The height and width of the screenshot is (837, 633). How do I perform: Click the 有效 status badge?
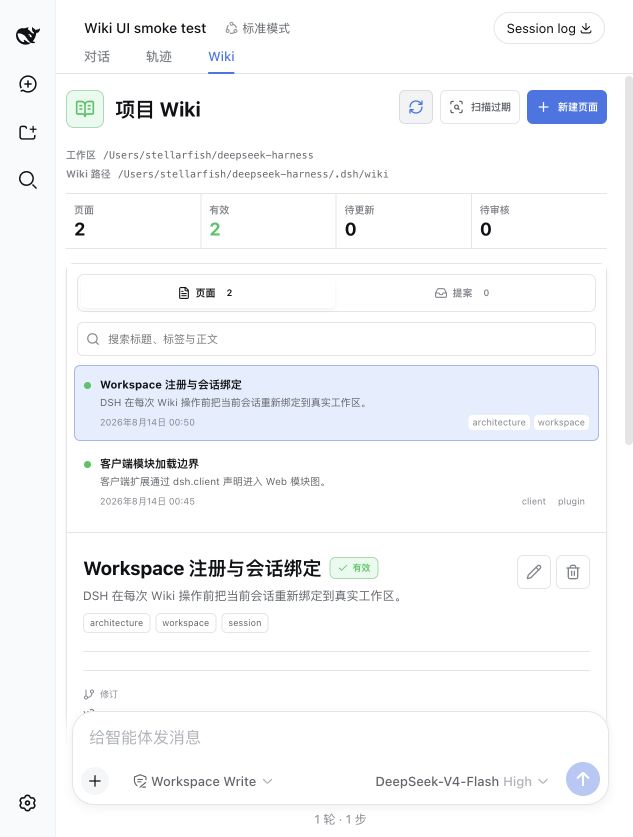(x=354, y=568)
